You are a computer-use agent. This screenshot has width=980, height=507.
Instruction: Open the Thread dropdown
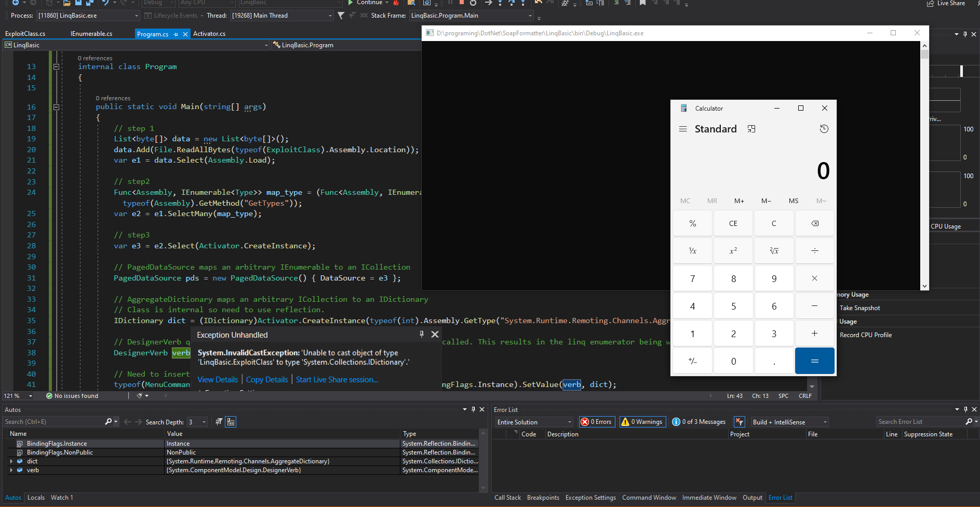282,16
